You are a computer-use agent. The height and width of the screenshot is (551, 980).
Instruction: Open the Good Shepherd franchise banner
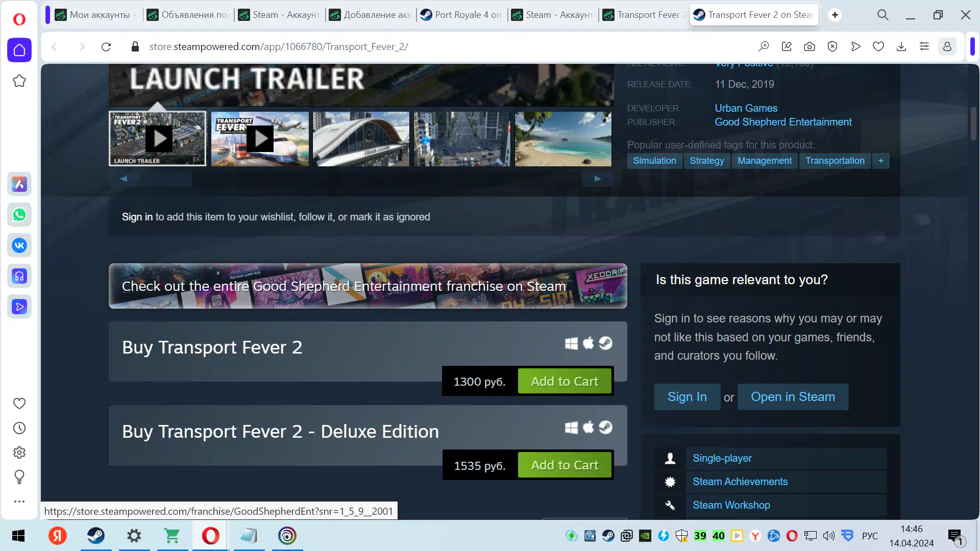(x=367, y=286)
